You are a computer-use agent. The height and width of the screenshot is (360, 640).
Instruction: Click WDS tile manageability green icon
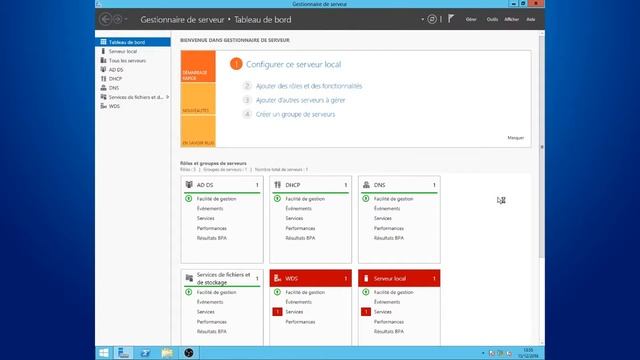[x=277, y=292]
